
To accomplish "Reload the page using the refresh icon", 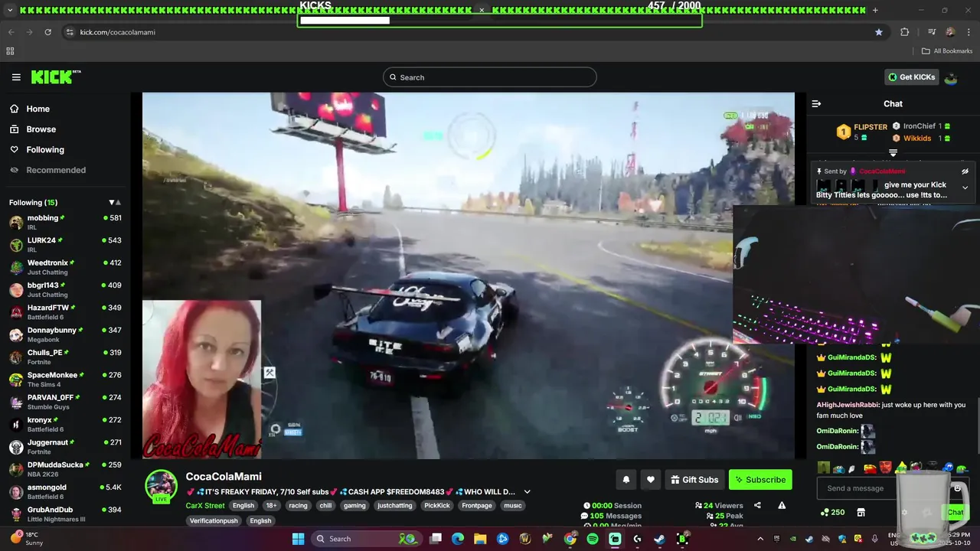I will [x=47, y=32].
